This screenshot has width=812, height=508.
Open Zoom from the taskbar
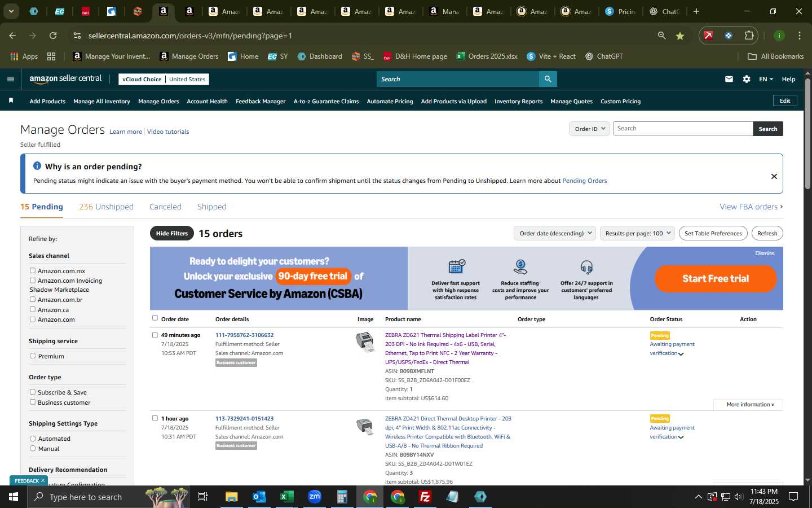315,497
